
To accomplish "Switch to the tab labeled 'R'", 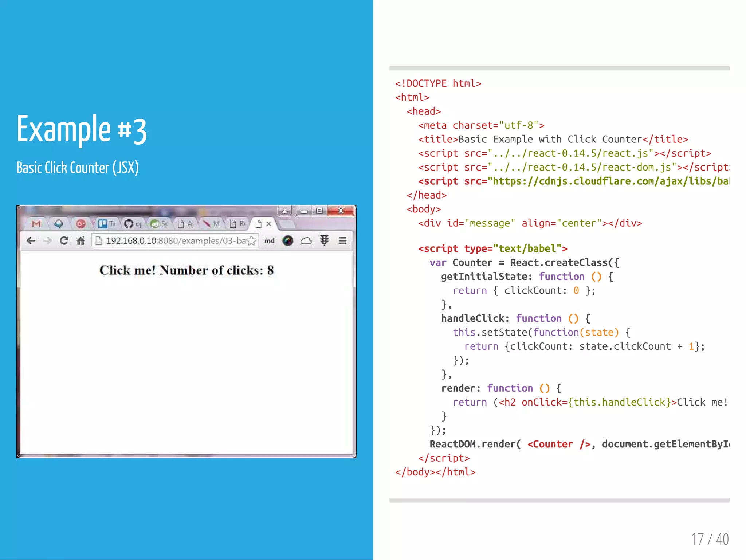I will (x=237, y=224).
